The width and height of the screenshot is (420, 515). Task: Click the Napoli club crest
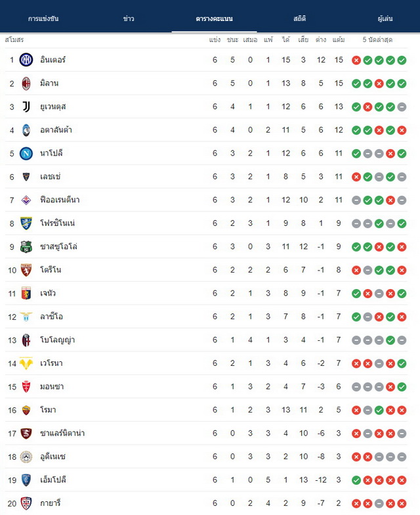point(26,154)
